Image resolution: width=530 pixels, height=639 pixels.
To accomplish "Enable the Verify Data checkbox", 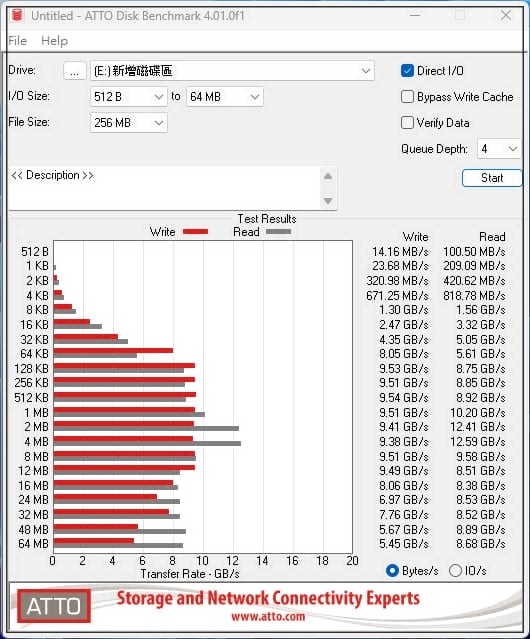I will coord(407,123).
